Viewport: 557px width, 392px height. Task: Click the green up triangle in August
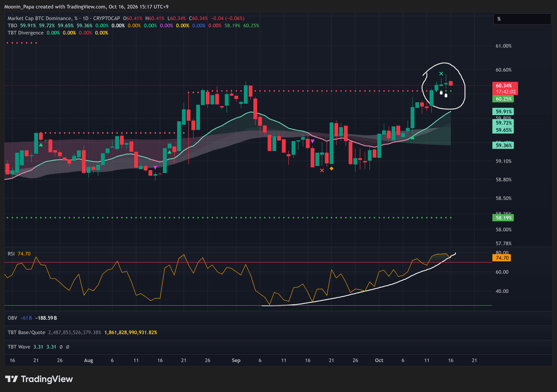point(169,151)
